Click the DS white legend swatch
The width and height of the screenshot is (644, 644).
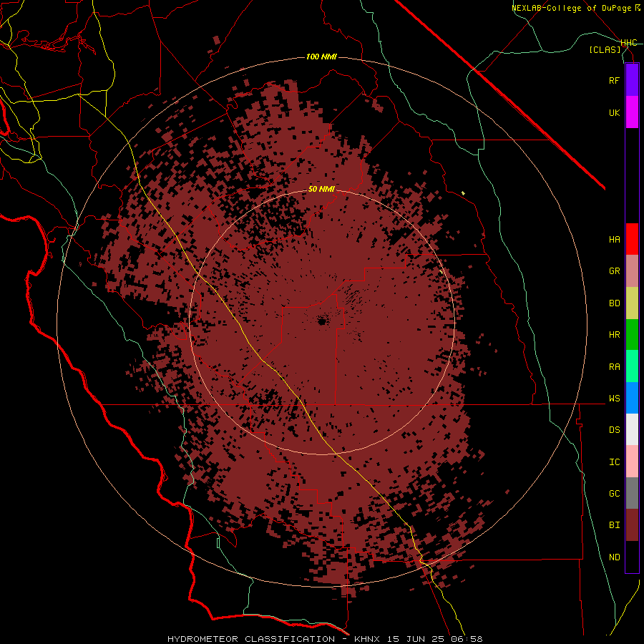pyautogui.click(x=632, y=429)
